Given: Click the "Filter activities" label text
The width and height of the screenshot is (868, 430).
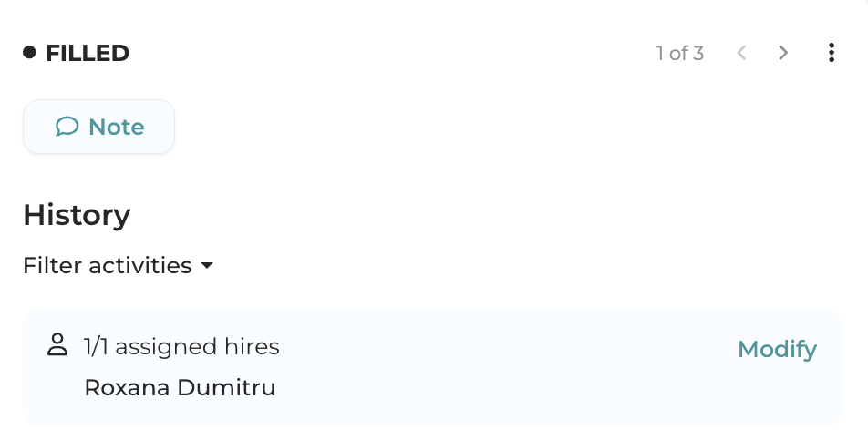Looking at the screenshot, I should click(107, 266).
